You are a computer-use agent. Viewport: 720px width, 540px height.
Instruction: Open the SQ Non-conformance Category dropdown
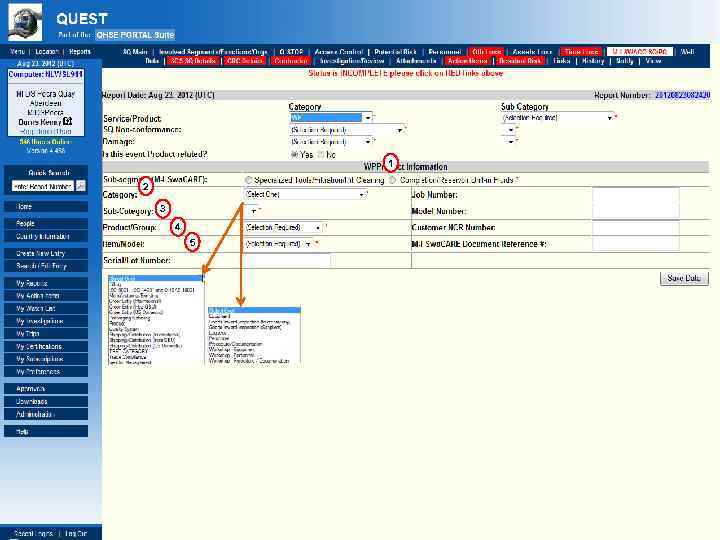tap(347, 130)
